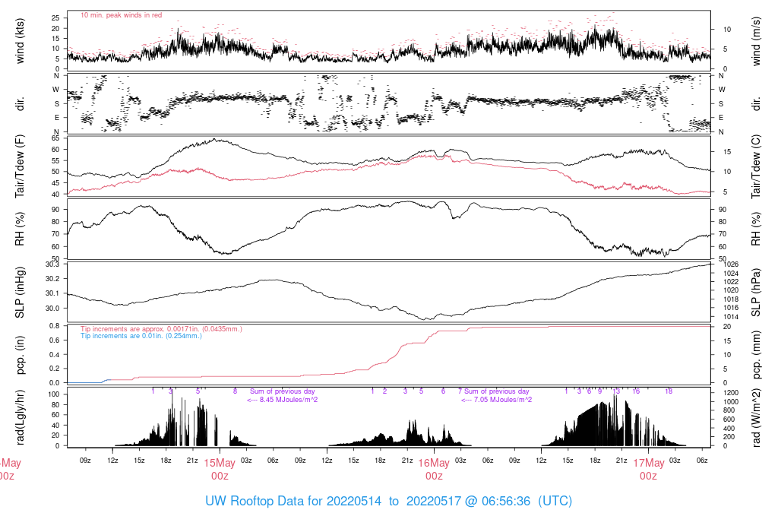Click the '10 min. peak winds in red' note

pyautogui.click(x=121, y=15)
